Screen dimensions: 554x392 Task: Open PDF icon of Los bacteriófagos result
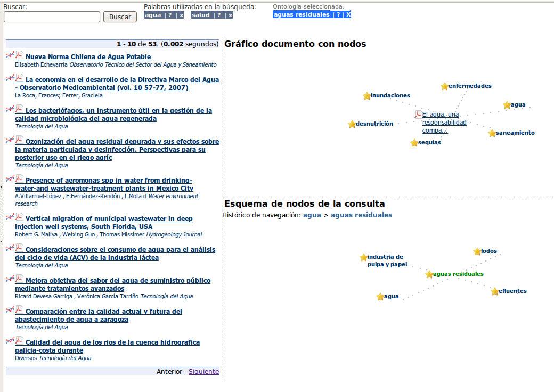pyautogui.click(x=19, y=109)
